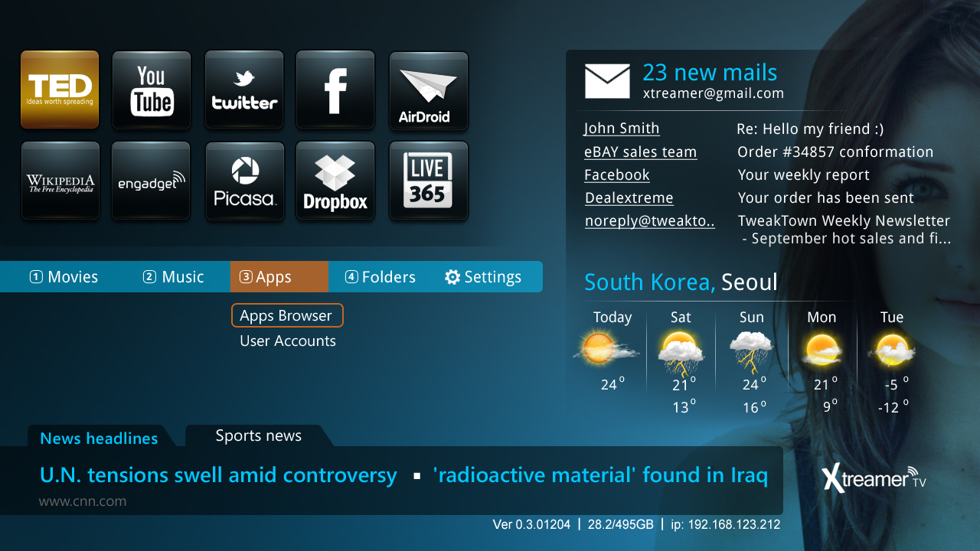This screenshot has width=980, height=551.
Task: Open mail from John Smith
Action: click(622, 129)
